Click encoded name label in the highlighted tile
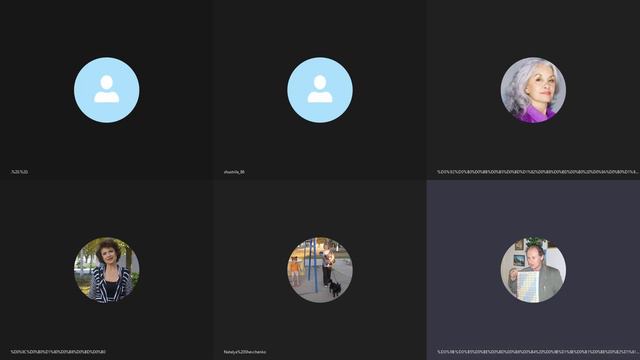The width and height of the screenshot is (640, 360). [538, 352]
